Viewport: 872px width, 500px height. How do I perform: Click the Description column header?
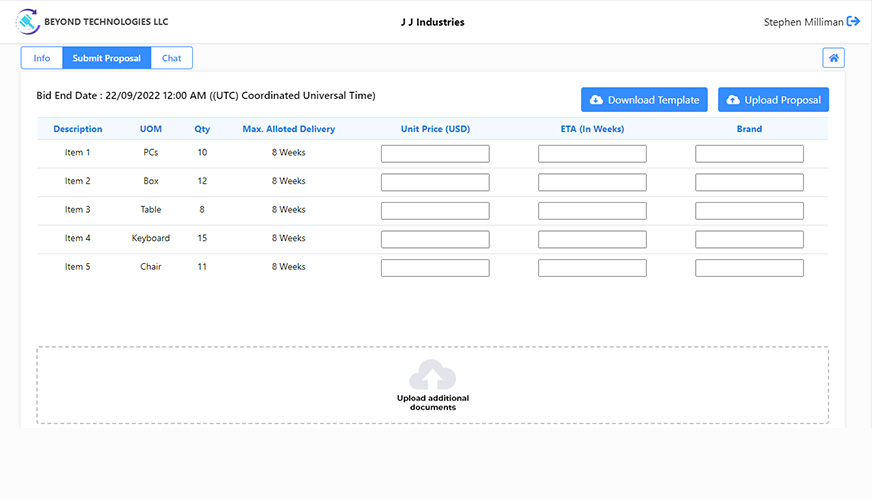(78, 129)
